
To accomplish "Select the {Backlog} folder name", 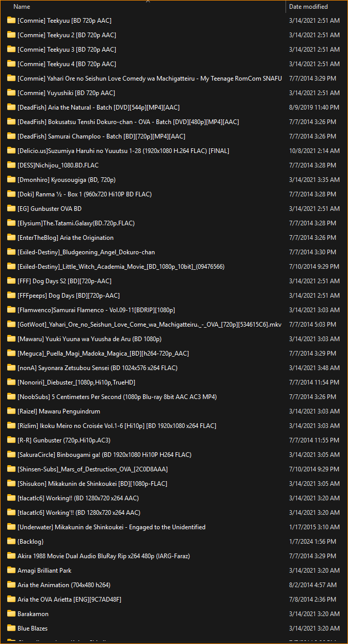I will [x=30, y=542].
